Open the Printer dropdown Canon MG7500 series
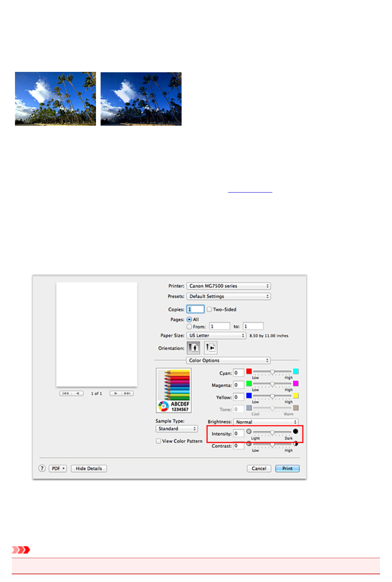The height and width of the screenshot is (582, 392). point(228,286)
